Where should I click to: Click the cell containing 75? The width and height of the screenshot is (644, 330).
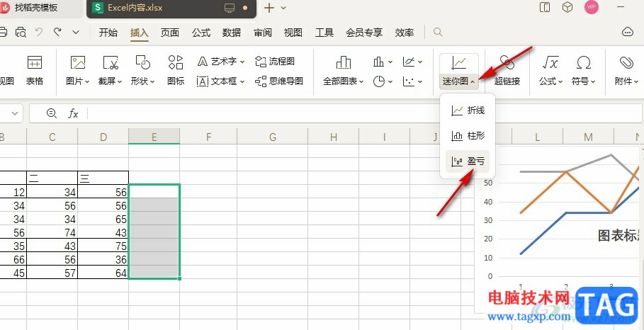(x=103, y=246)
